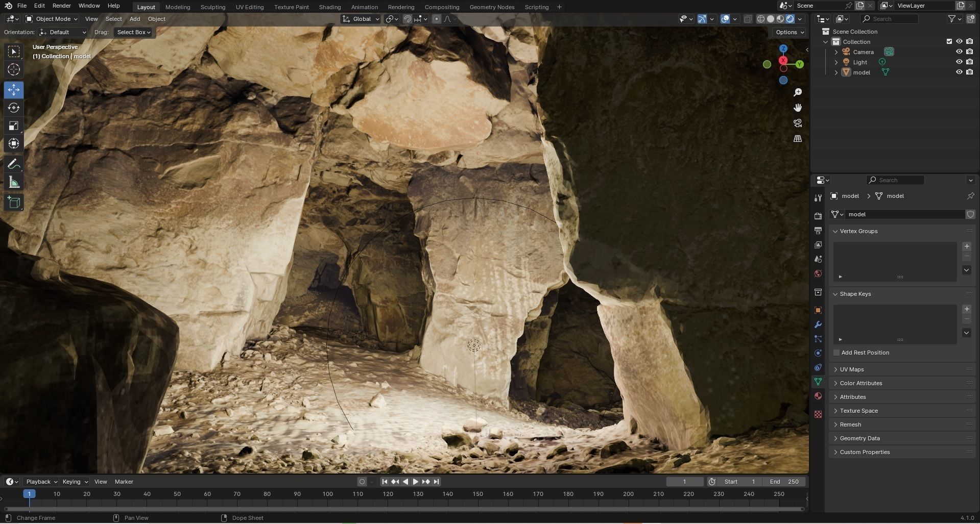Select the Select Box tool
This screenshot has height=524, width=980.
coord(14,52)
